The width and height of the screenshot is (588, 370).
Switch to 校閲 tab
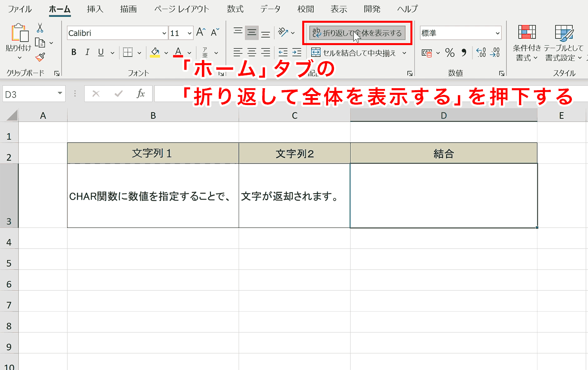(306, 9)
